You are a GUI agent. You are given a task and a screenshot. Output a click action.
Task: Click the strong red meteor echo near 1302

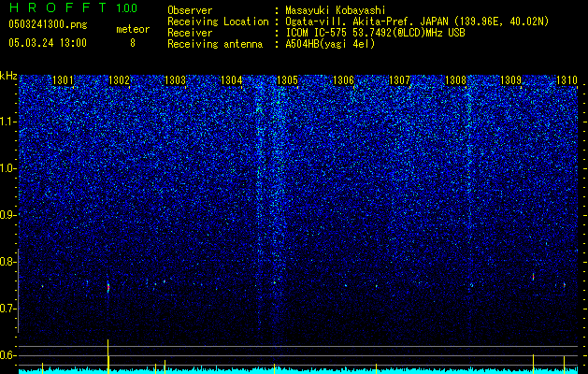click(108, 287)
